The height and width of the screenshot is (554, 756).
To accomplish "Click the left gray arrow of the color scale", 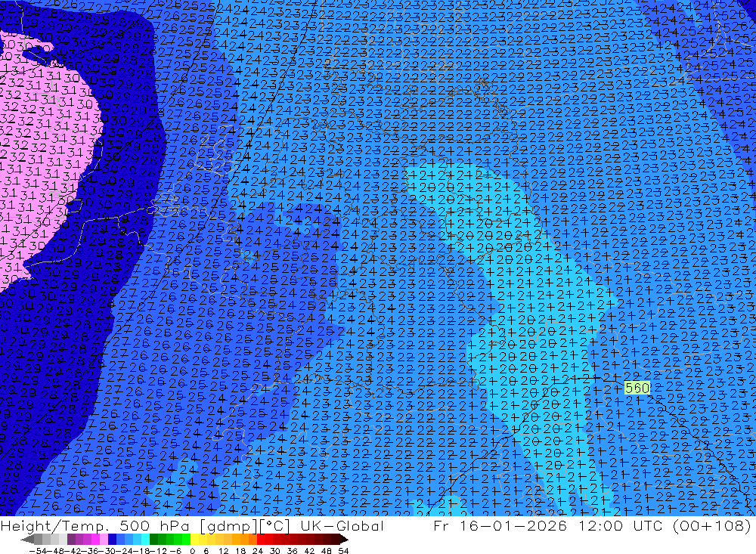I will coord(27,539).
